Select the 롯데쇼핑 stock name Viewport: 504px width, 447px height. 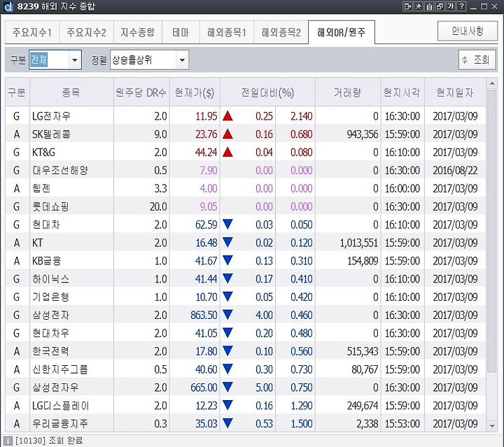click(x=50, y=206)
